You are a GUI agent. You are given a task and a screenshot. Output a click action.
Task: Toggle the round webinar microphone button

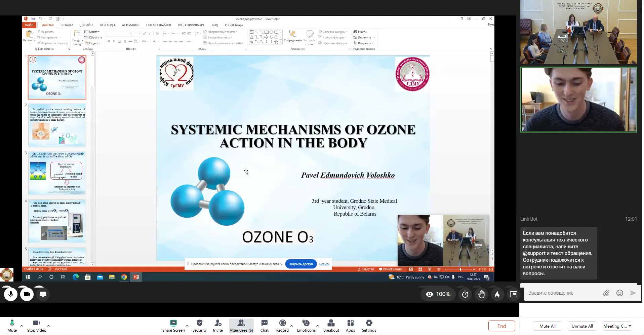tap(11, 294)
